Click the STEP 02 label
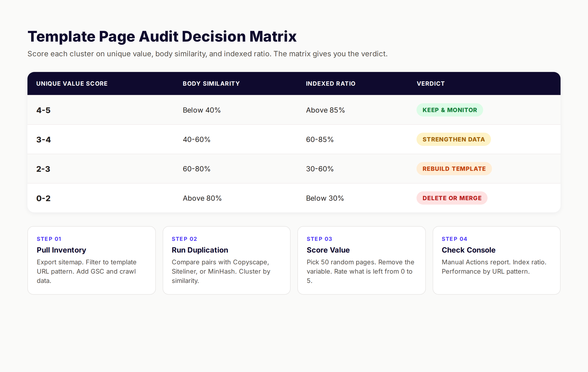Viewport: 588px width, 372px height. coord(184,239)
